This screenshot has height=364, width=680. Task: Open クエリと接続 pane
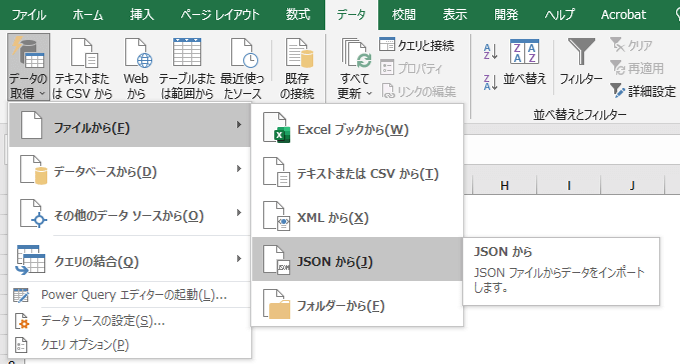(417, 45)
